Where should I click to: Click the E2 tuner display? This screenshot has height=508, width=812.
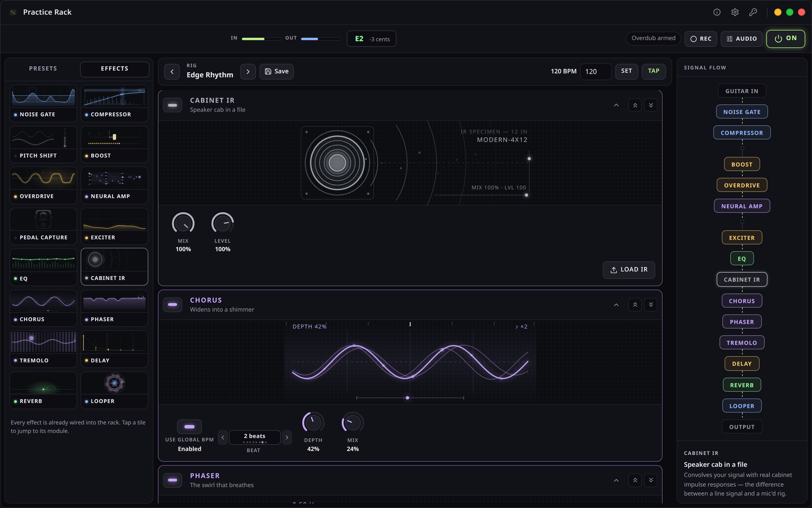tap(371, 39)
